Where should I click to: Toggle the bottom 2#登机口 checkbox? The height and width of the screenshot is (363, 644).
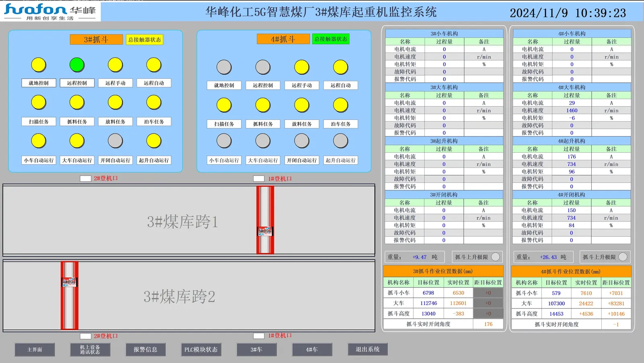[85, 336]
